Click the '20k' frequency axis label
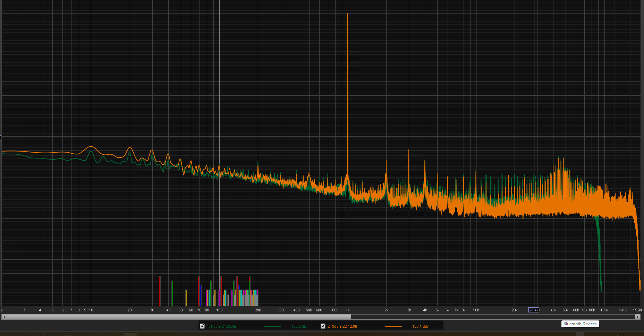The width and height of the screenshot is (644, 336). (515, 310)
